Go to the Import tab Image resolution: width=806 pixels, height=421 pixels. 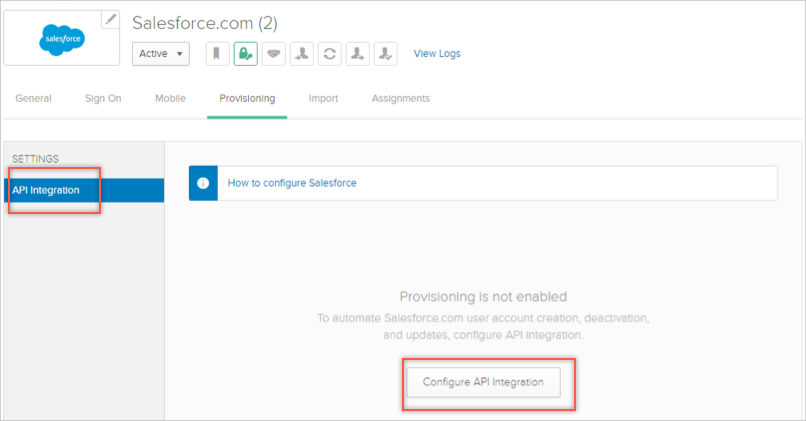pos(323,99)
